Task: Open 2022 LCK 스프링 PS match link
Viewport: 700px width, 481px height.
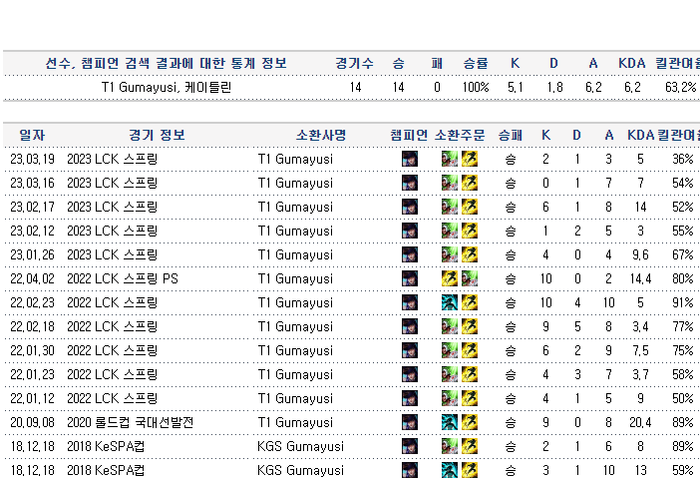Action: tap(122, 279)
